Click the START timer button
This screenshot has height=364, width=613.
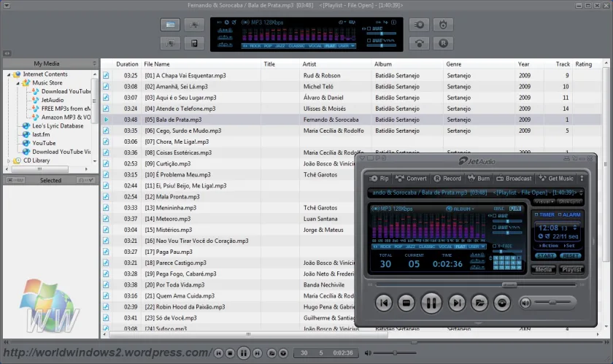tap(545, 256)
